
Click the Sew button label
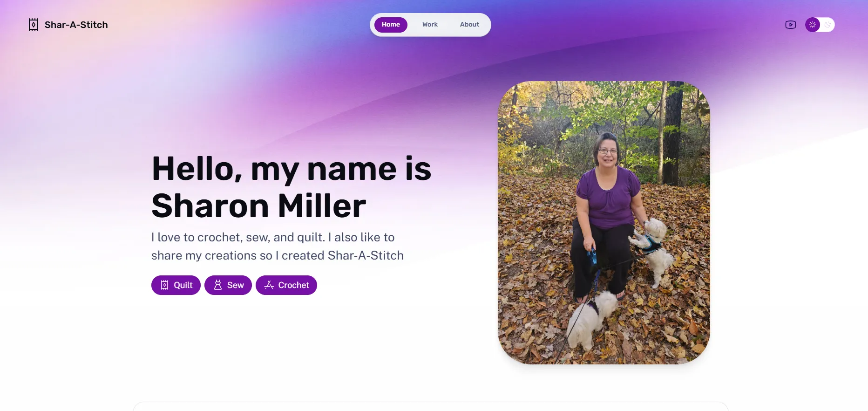[x=236, y=285]
